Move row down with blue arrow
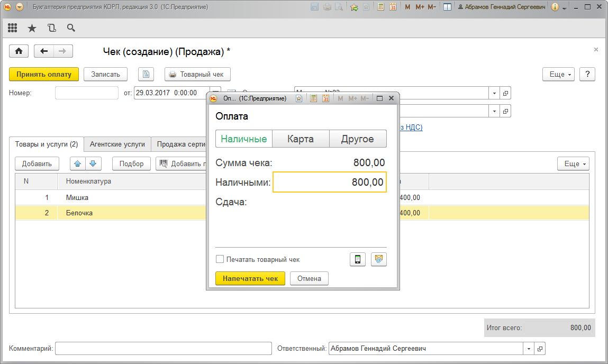This screenshot has width=608, height=364. coord(93,163)
